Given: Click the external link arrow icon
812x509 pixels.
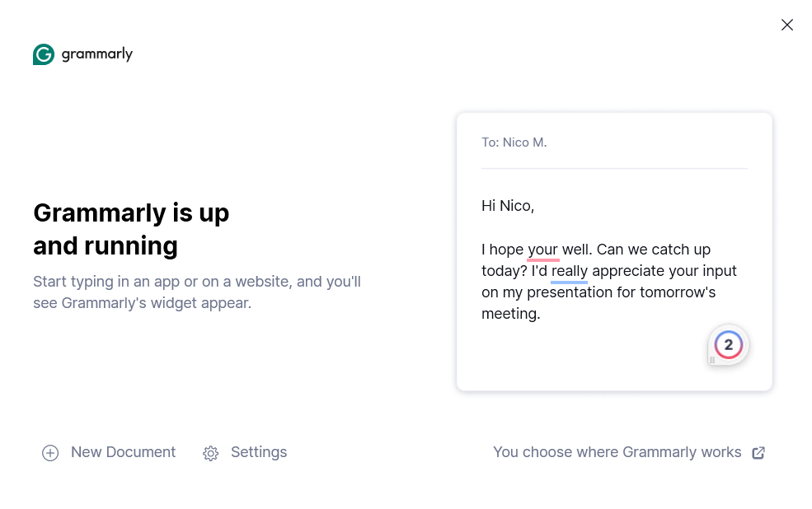Looking at the screenshot, I should pos(758,452).
